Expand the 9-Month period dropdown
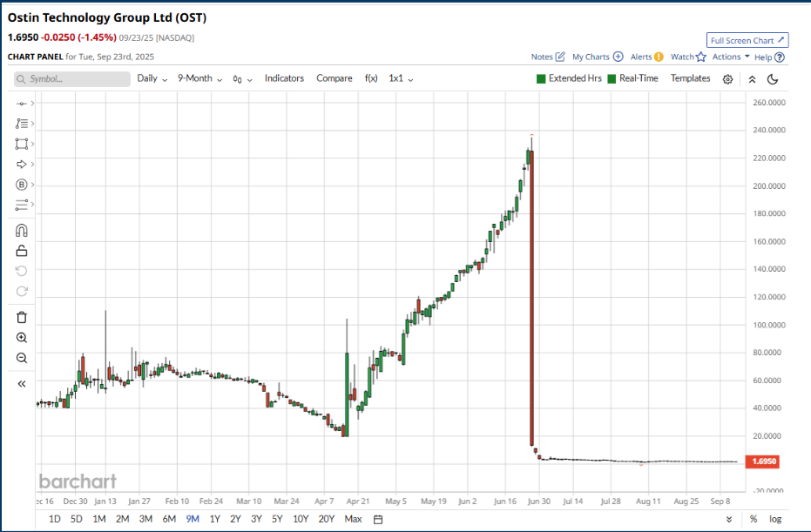Viewport: 811px width, 532px height. click(199, 78)
